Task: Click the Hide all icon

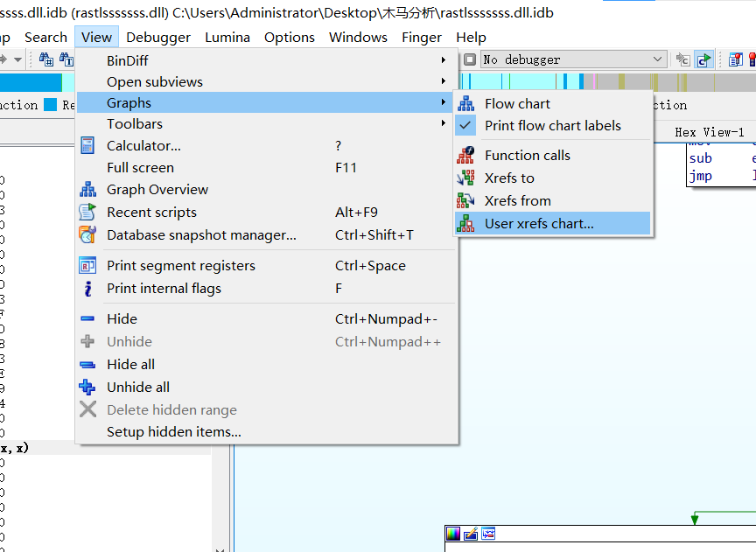Action: coord(87,365)
